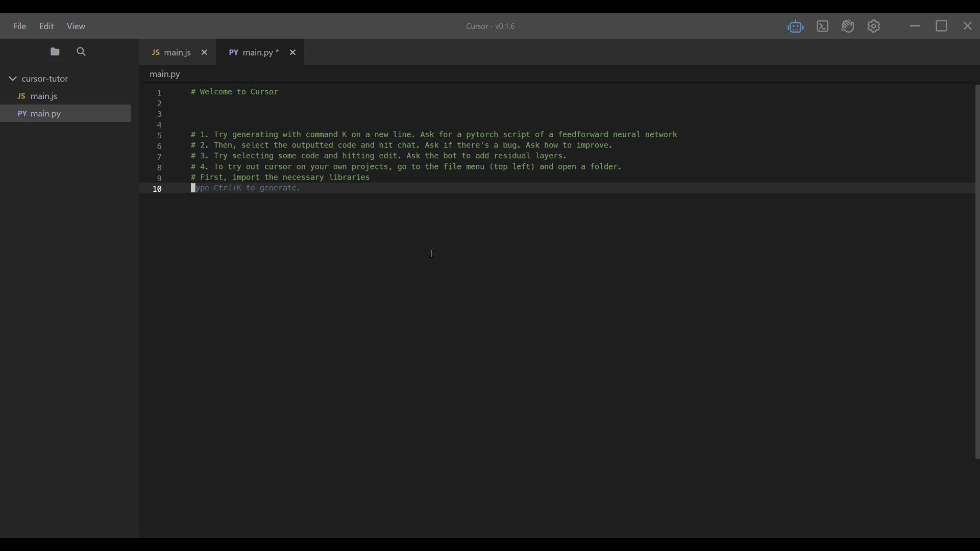Open the search magnifier icon
Image resolution: width=980 pixels, height=551 pixels.
pos(81,52)
